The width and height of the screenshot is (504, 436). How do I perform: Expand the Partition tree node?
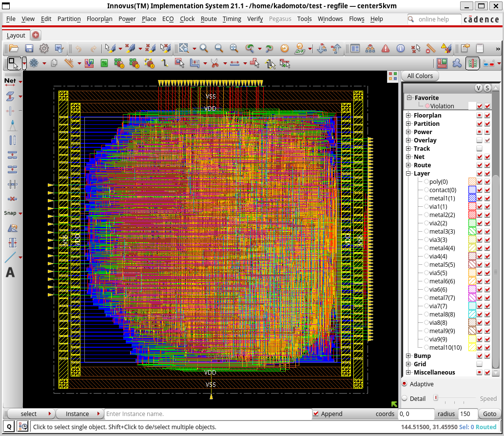(408, 123)
